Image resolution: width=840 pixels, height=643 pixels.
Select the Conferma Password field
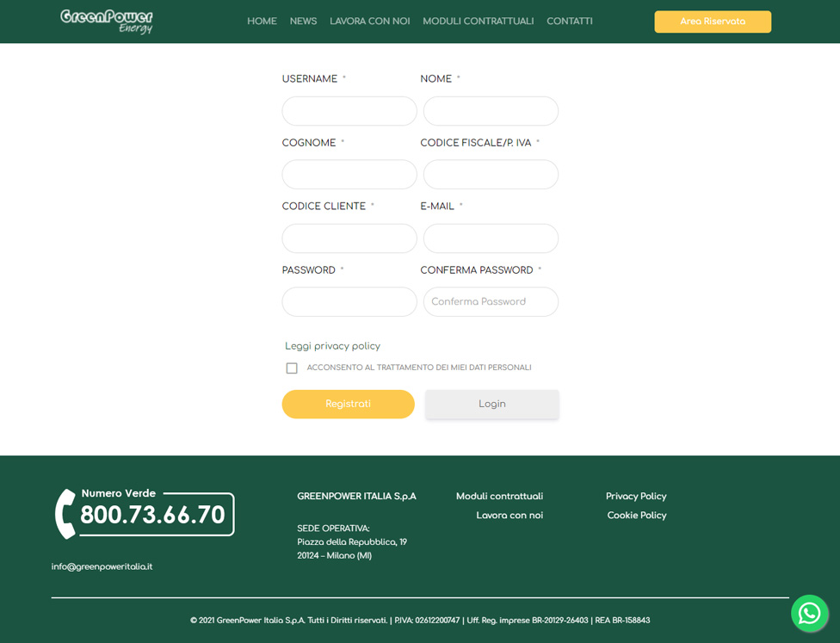click(x=491, y=301)
